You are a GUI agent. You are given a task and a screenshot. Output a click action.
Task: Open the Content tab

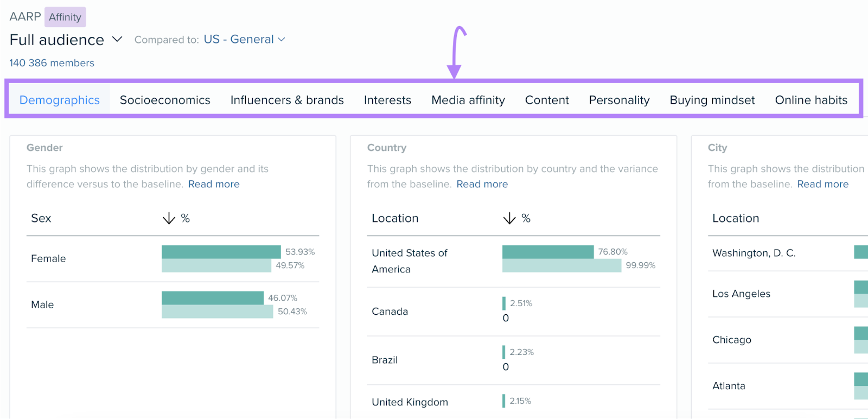(547, 100)
